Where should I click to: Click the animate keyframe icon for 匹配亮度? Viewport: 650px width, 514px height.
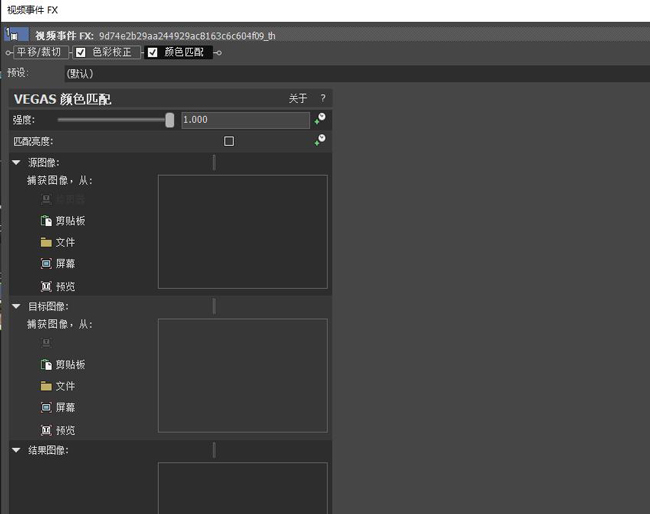[320, 140]
